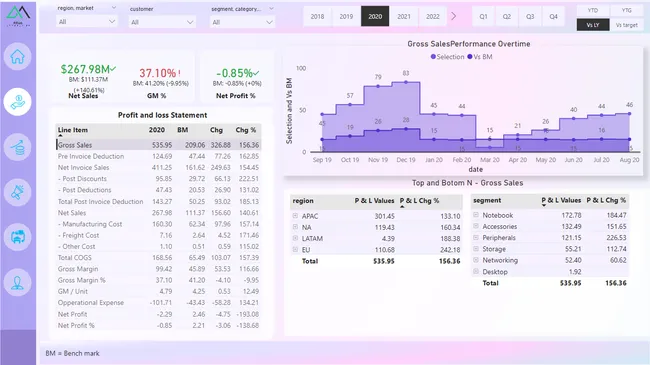This screenshot has width=650, height=365.
Task: Select Vs LY comparison
Action: [x=593, y=25]
